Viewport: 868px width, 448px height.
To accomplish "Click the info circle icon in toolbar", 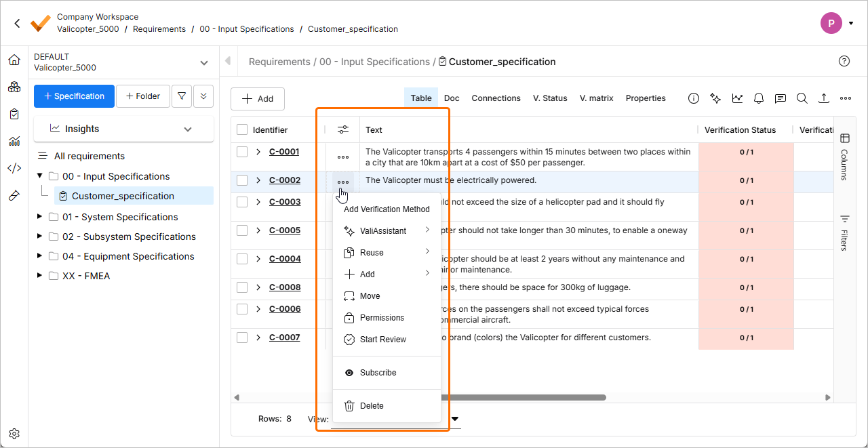I will (694, 98).
